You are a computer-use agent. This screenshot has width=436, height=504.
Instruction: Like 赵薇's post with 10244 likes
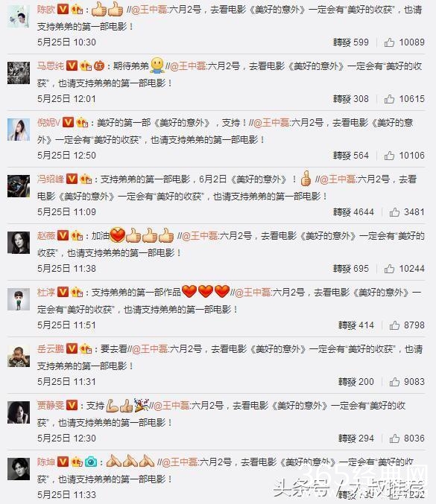(x=389, y=269)
